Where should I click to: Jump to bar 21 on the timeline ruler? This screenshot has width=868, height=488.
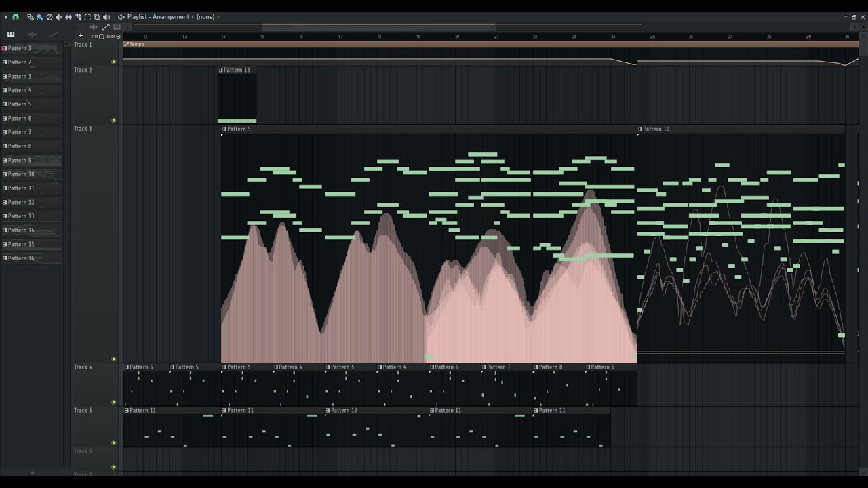pyautogui.click(x=496, y=37)
